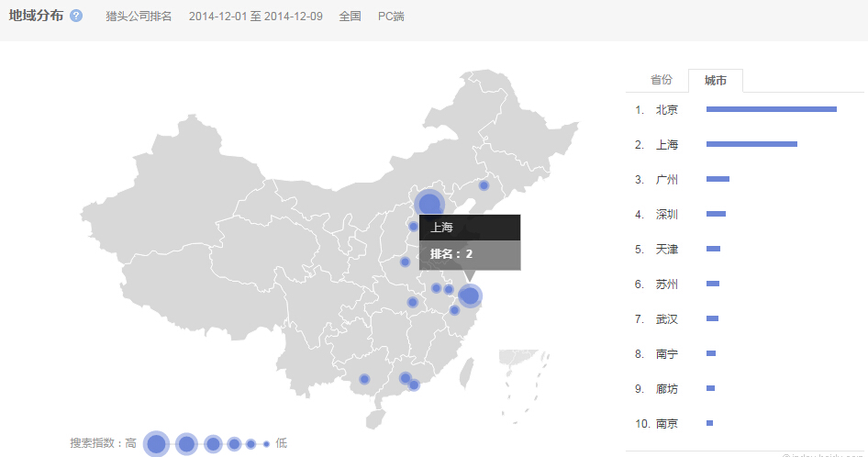Click the 上海 ranking tooltip on the map
This screenshot has width=868, height=457.
[x=470, y=242]
